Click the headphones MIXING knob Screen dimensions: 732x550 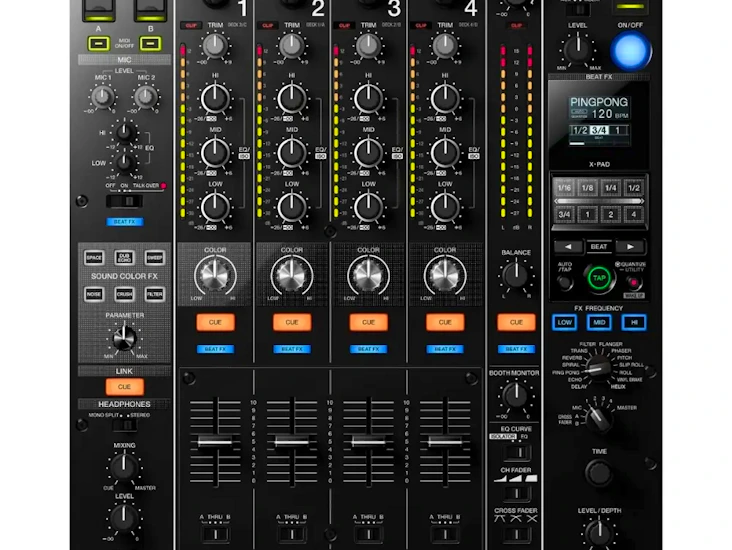click(x=124, y=467)
